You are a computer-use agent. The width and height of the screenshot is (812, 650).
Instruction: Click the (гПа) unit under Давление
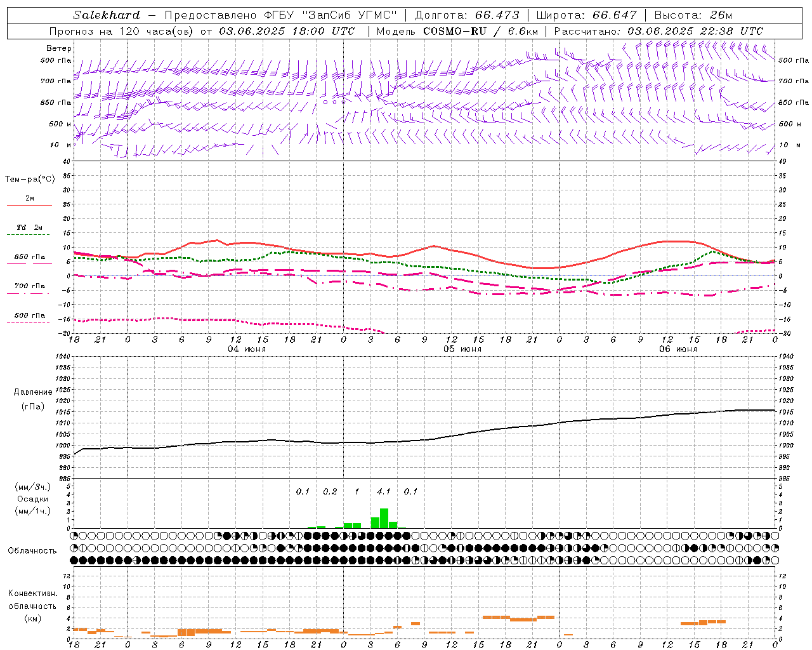(33, 407)
